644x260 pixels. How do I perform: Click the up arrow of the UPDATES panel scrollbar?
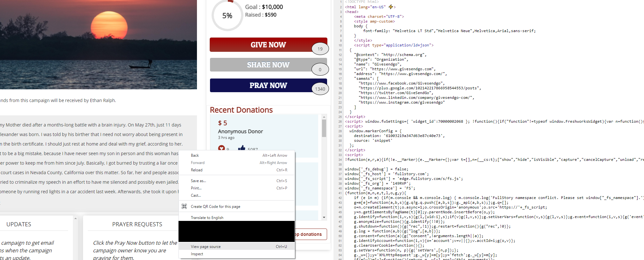pos(75,218)
